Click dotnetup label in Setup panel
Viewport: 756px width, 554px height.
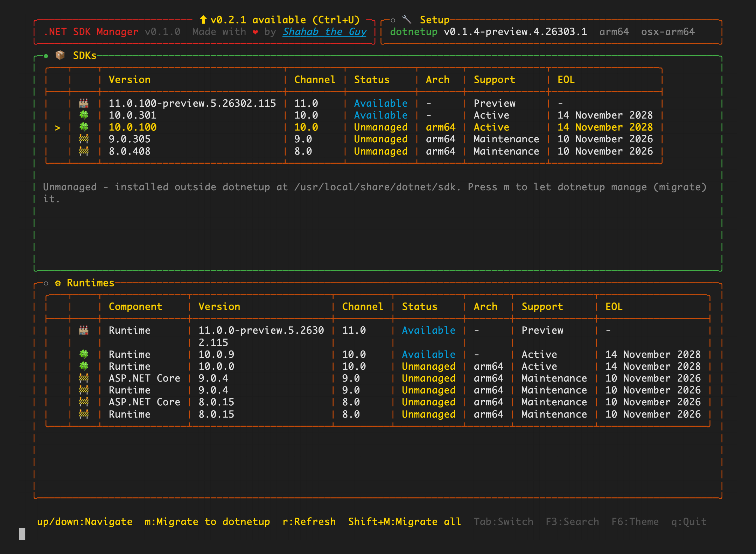[x=414, y=32]
